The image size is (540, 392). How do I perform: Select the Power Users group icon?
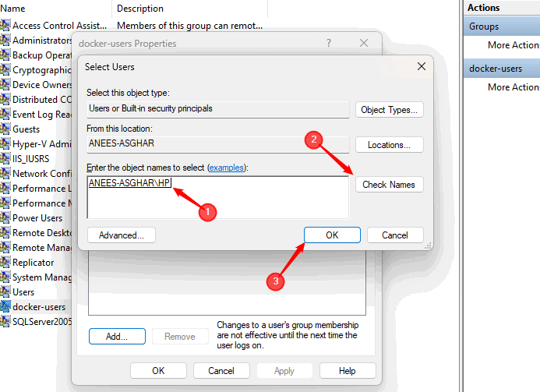coord(5,218)
